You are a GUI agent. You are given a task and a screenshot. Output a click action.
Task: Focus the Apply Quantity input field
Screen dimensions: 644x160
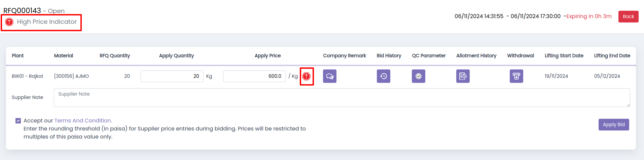pyautogui.click(x=172, y=76)
